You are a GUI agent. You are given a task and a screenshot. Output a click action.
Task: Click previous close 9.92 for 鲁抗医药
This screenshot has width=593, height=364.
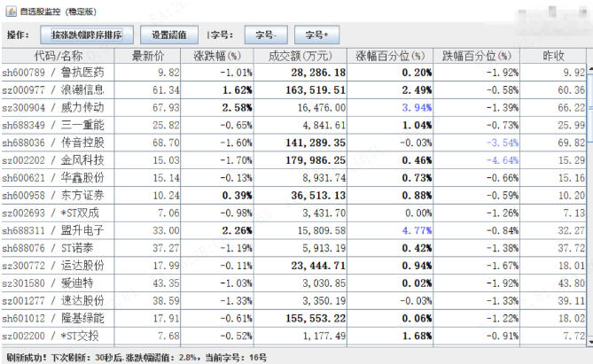coord(574,73)
